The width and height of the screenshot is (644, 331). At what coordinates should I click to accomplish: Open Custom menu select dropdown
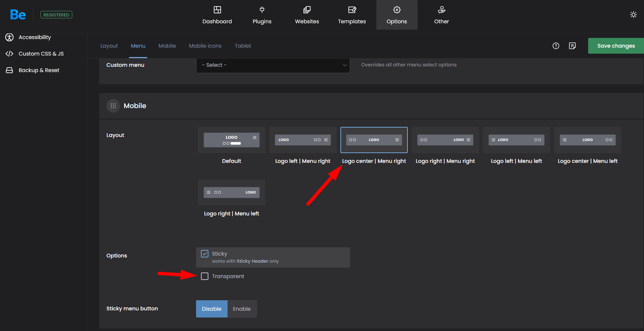(x=273, y=65)
